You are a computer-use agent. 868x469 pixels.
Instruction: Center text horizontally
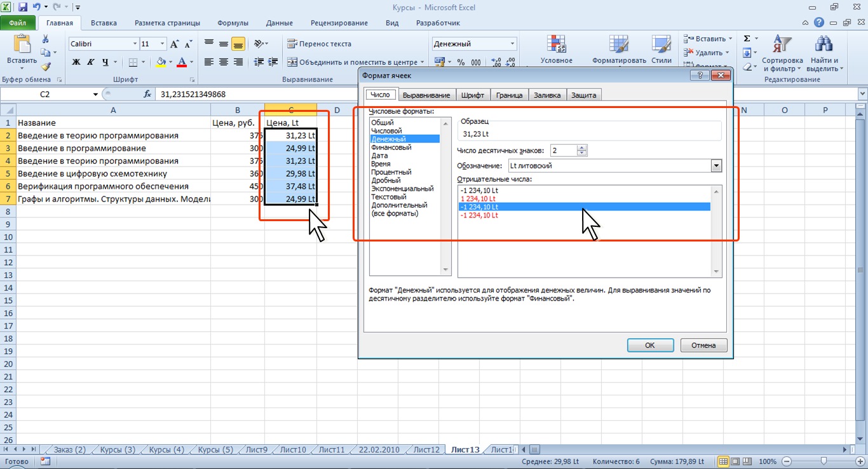pyautogui.click(x=223, y=62)
